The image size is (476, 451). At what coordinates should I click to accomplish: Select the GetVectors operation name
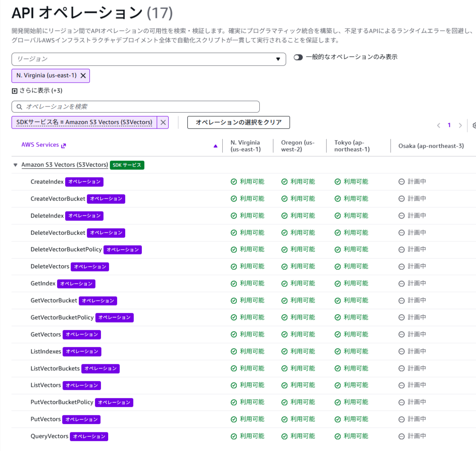coord(46,334)
